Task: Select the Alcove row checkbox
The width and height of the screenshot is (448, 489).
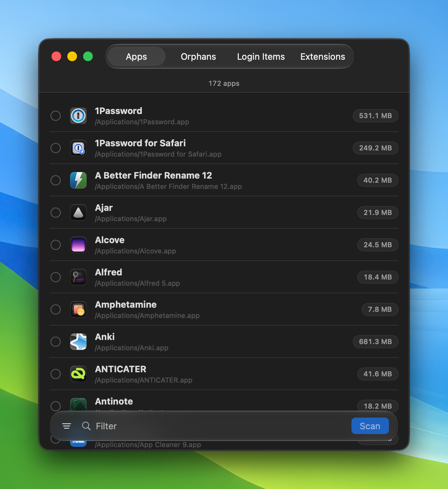Action: point(56,245)
